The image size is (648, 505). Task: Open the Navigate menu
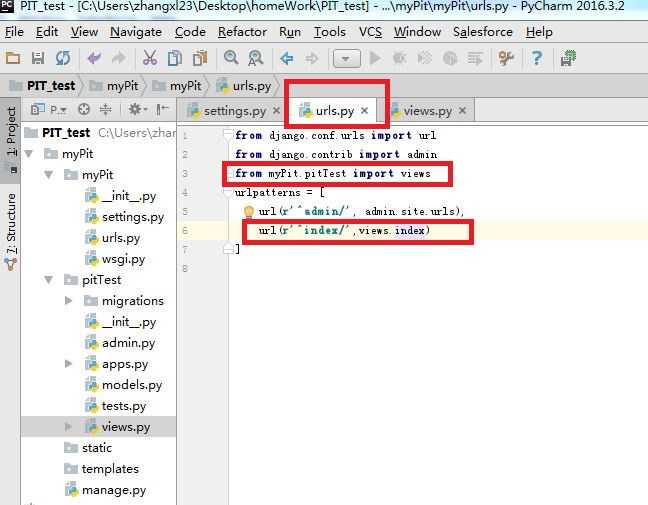(x=136, y=32)
